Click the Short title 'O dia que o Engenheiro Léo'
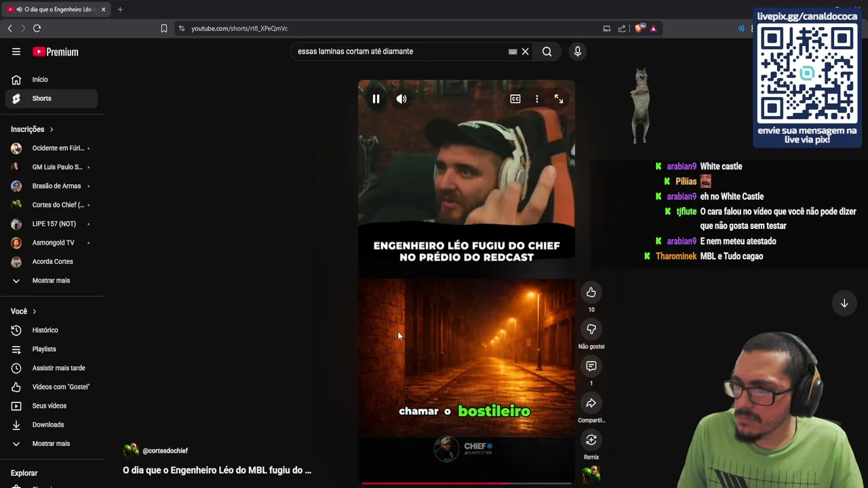The height and width of the screenshot is (488, 868). pos(217,470)
